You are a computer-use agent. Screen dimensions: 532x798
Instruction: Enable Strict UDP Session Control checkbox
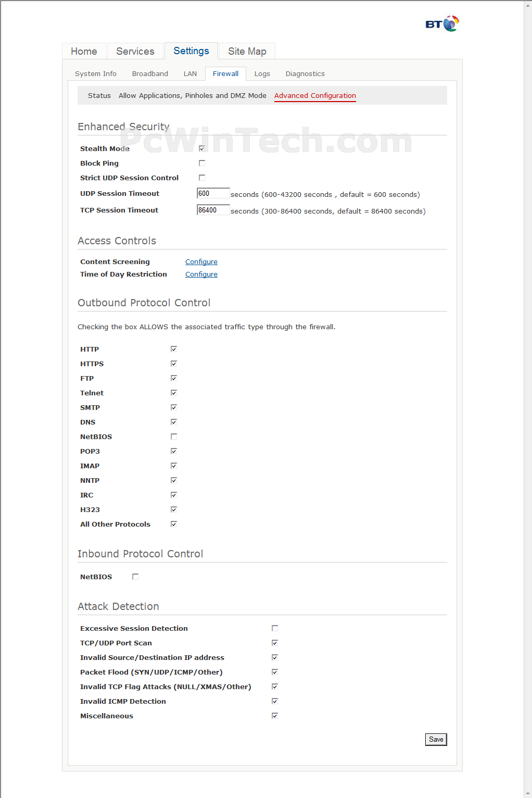[x=202, y=178]
